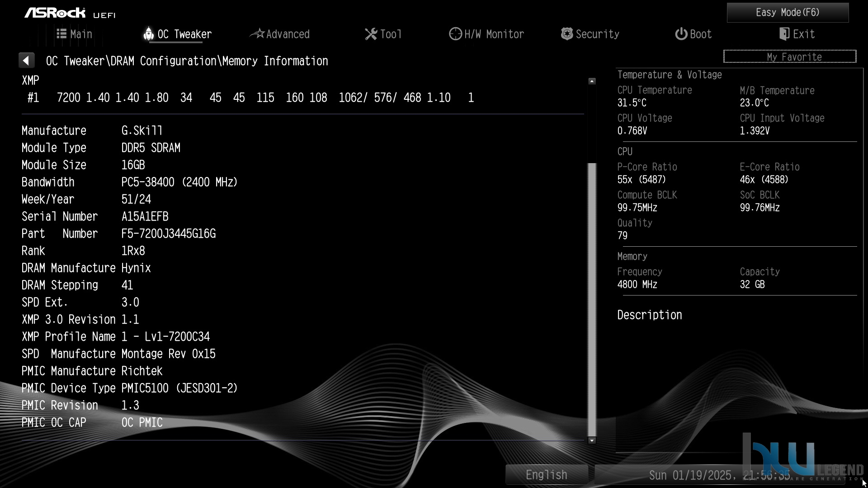Viewport: 868px width, 488px height.
Task: Open the Tool tab
Action: click(x=383, y=34)
